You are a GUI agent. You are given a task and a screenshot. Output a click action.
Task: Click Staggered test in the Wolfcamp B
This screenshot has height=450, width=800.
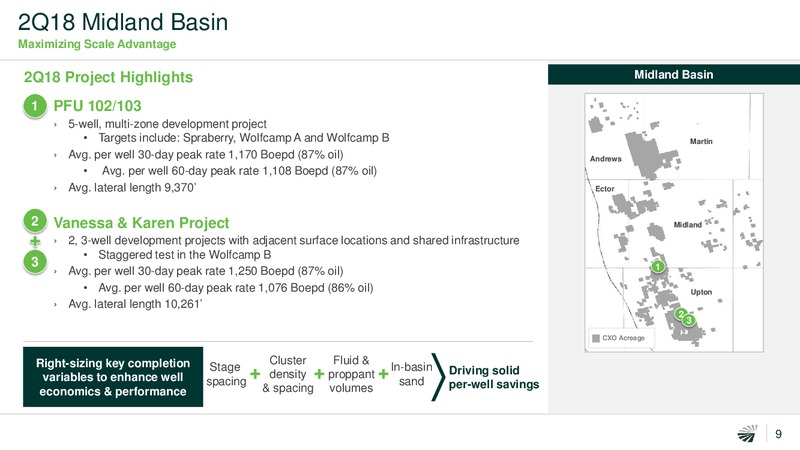pyautogui.click(x=185, y=255)
